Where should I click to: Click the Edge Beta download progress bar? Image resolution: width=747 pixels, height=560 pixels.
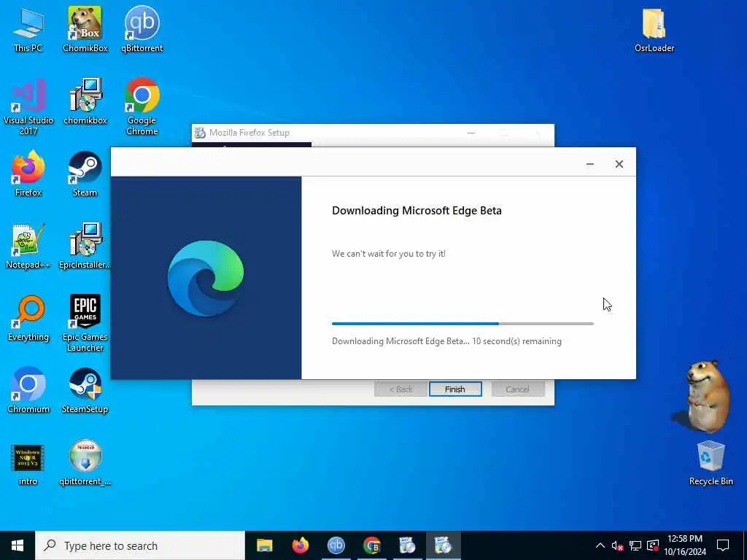(x=462, y=324)
